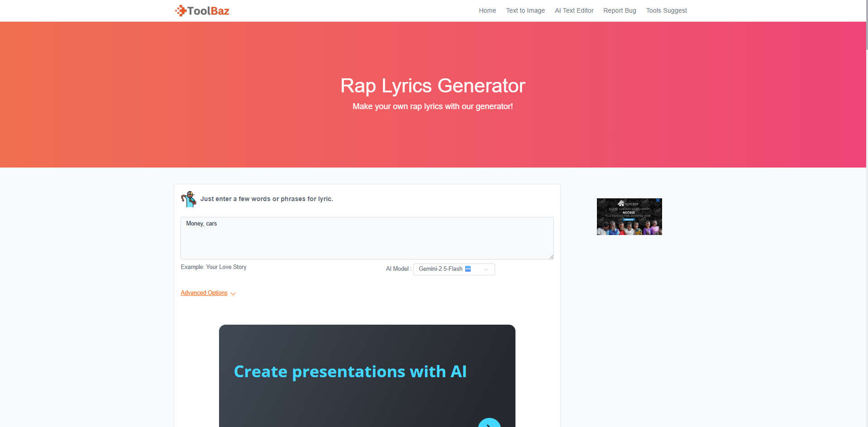Image resolution: width=868 pixels, height=427 pixels.
Task: Open the AI Model dropdown
Action: pyautogui.click(x=453, y=269)
